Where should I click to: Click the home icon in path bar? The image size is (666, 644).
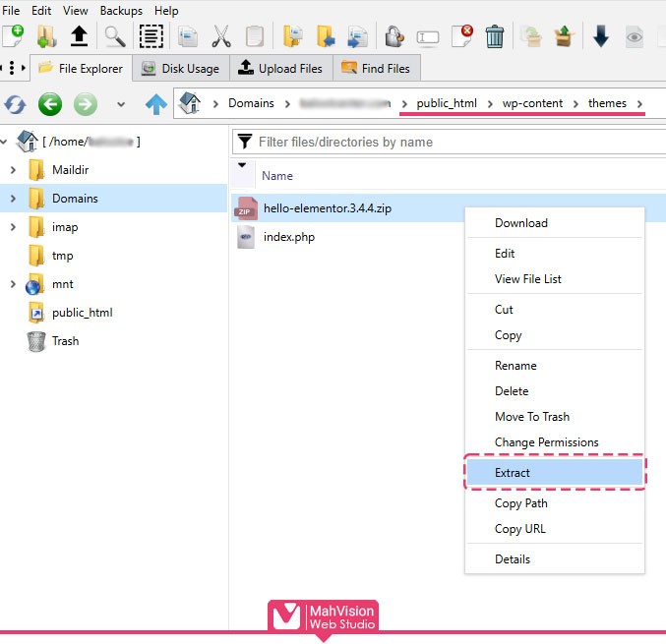click(191, 103)
